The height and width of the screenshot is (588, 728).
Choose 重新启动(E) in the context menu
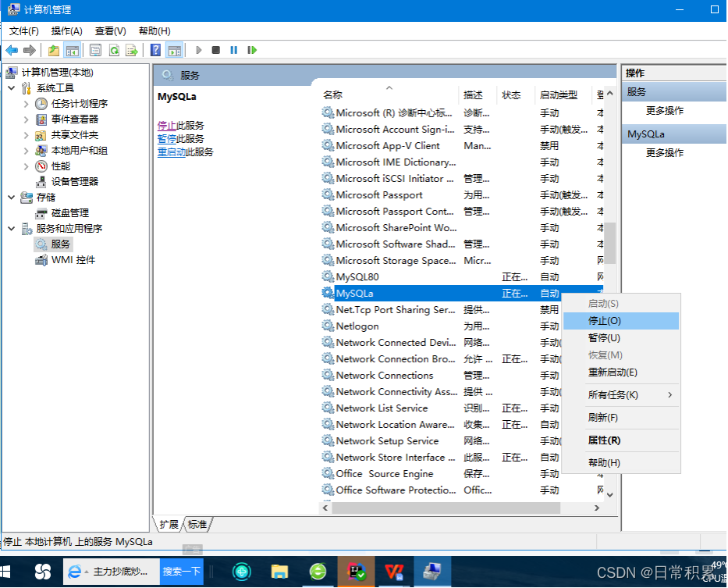click(x=621, y=372)
